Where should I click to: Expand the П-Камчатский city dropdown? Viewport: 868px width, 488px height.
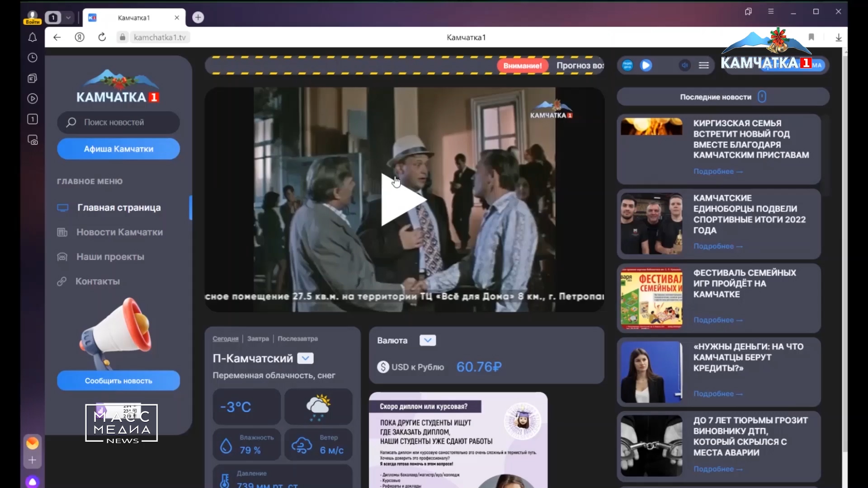pyautogui.click(x=306, y=358)
